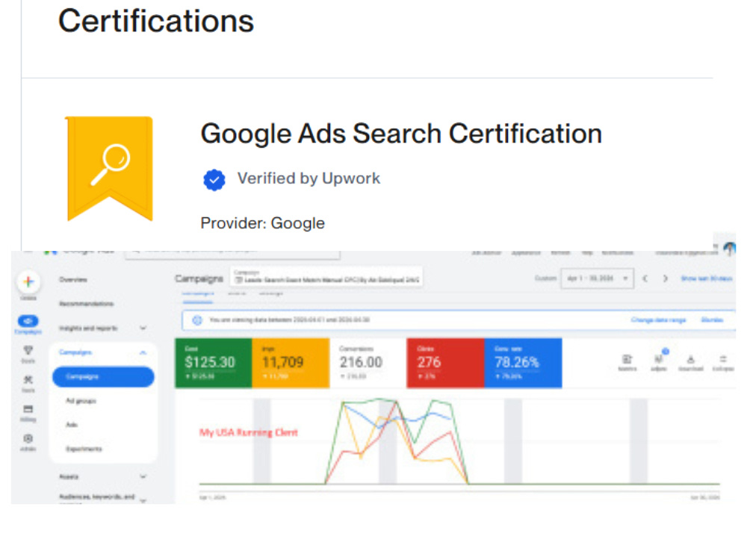The width and height of the screenshot is (747, 560).
Task: Open the Billing card icon
Action: pos(28,409)
